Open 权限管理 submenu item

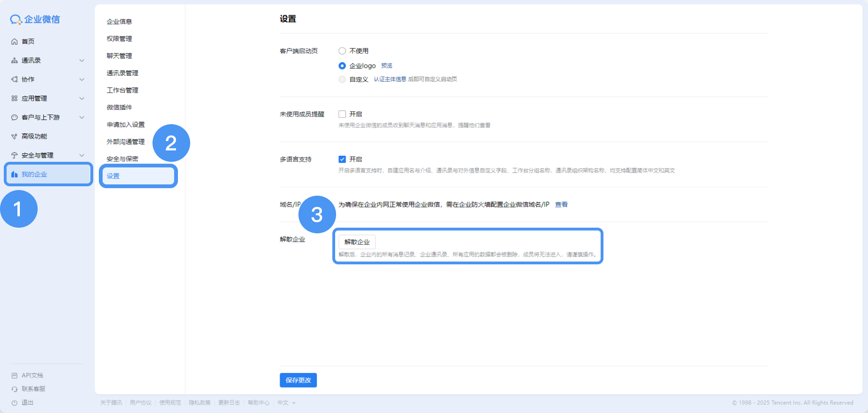pyautogui.click(x=119, y=39)
